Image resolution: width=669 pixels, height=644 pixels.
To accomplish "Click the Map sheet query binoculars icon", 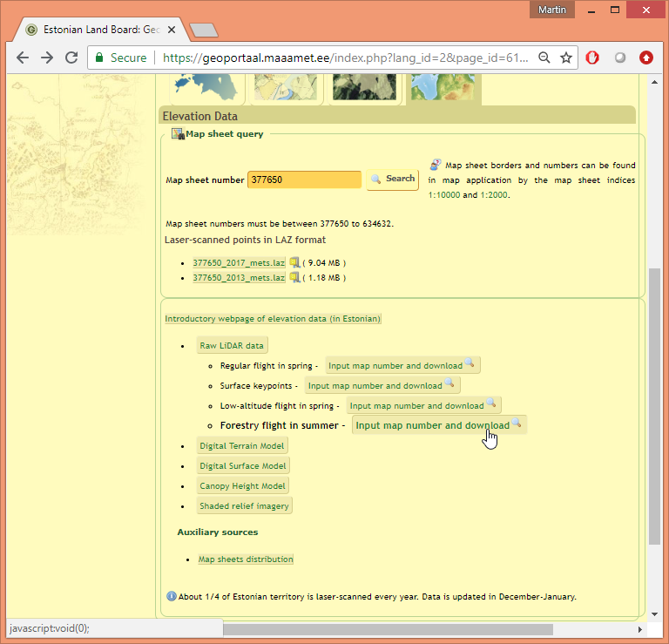I will tap(178, 134).
